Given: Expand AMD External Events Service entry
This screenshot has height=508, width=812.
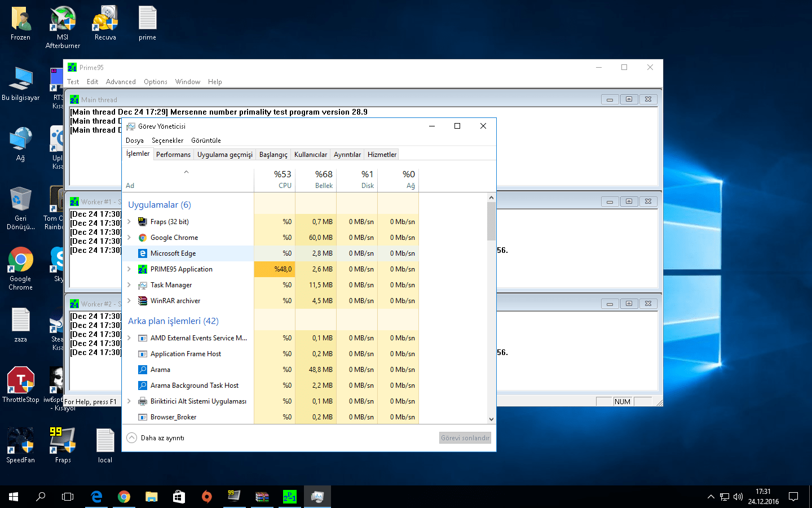Looking at the screenshot, I should point(129,338).
